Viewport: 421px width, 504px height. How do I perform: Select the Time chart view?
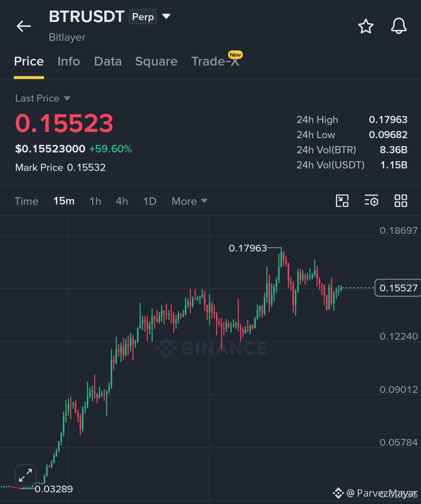tap(26, 201)
